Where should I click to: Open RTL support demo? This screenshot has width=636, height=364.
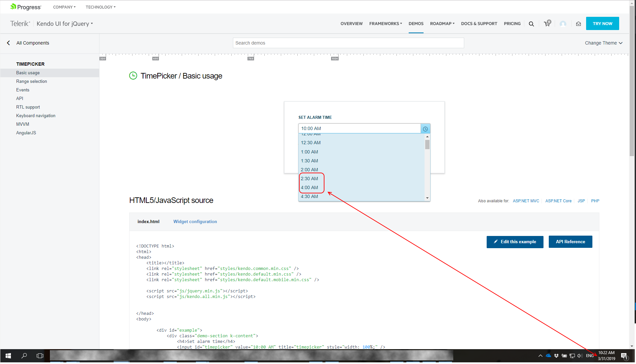28,107
